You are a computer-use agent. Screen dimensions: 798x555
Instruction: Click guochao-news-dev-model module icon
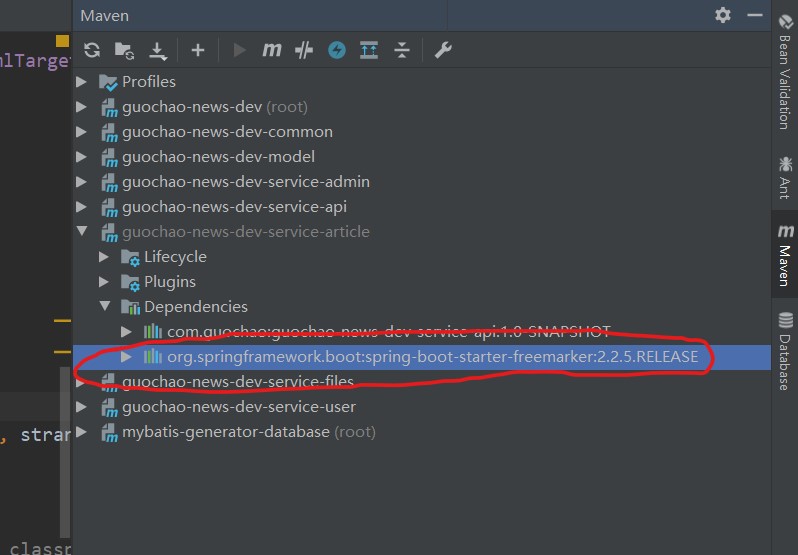[109, 158]
